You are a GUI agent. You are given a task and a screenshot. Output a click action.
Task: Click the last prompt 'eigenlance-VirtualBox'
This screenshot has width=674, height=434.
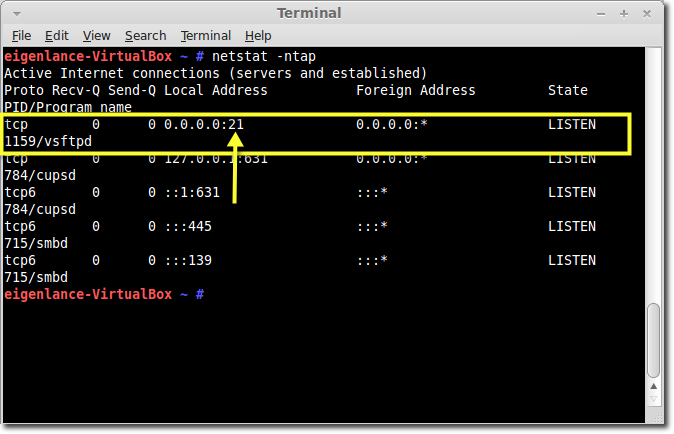pos(88,294)
